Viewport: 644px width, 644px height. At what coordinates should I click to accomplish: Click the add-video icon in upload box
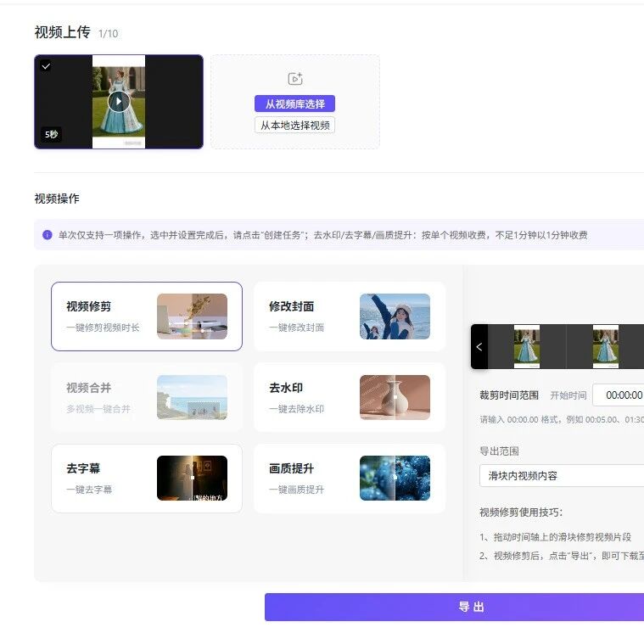295,78
